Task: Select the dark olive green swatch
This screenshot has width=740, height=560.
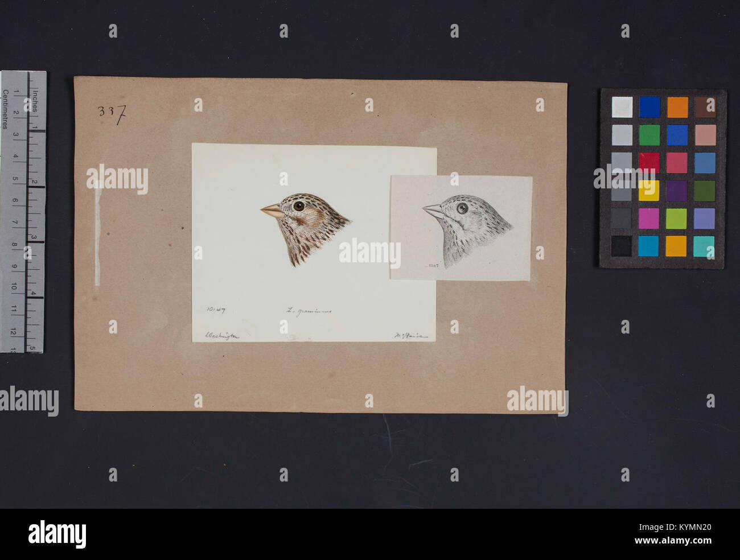Action: [x=704, y=191]
